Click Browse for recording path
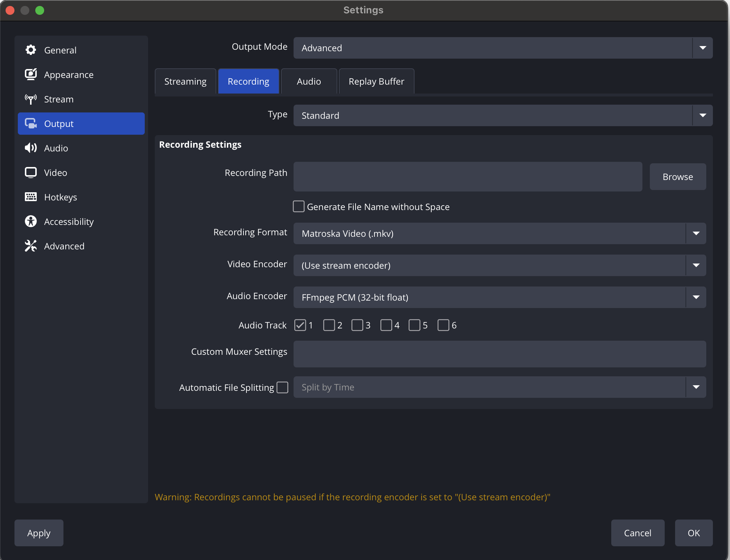Screen dimensions: 730x560 pos(678,177)
